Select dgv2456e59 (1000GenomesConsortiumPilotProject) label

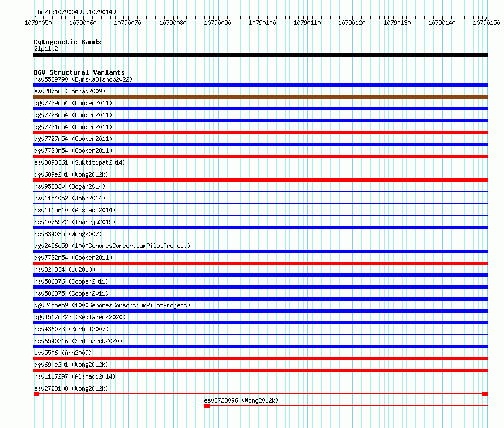(x=112, y=246)
